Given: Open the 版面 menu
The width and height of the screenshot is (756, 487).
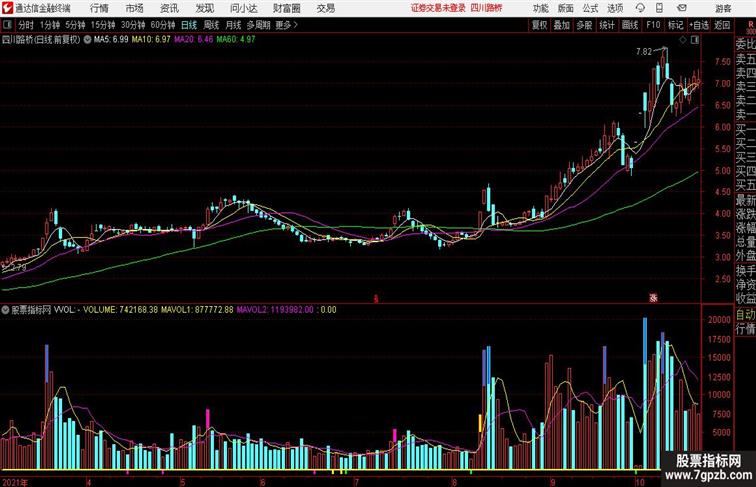Looking at the screenshot, I should [x=566, y=8].
